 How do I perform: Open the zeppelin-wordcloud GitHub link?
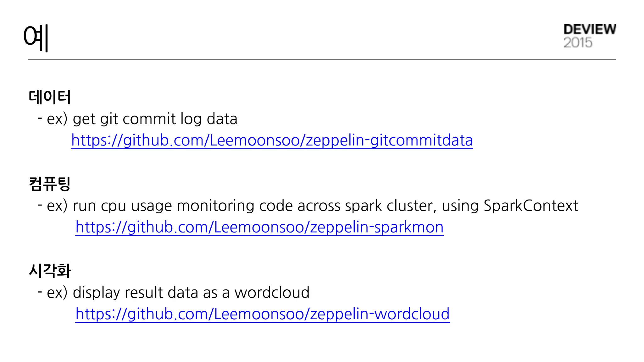(x=262, y=314)
